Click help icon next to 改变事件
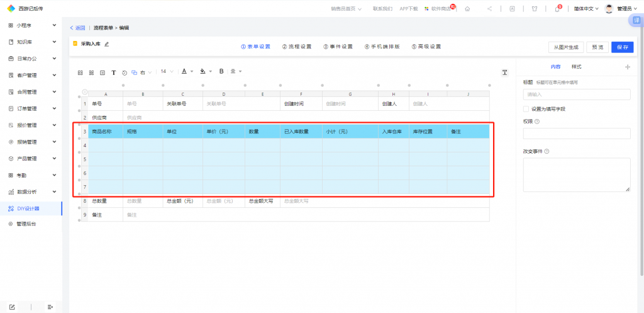This screenshot has height=313, width=644. (547, 151)
